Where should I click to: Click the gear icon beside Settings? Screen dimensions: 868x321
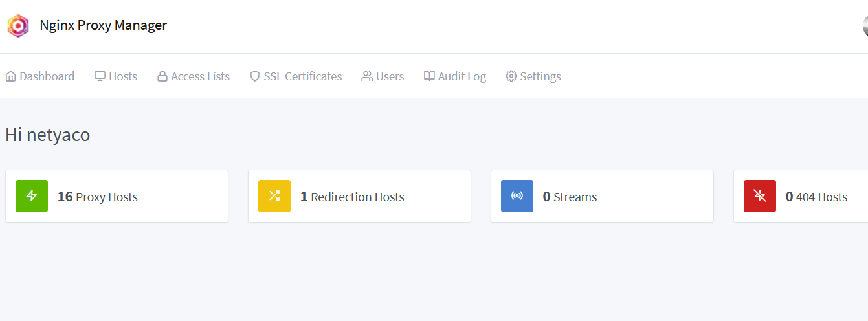511,76
